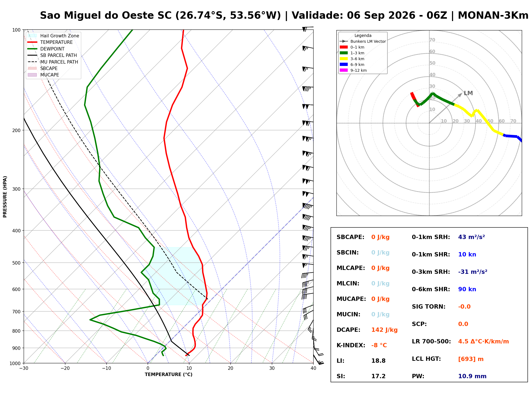The height and width of the screenshot is (393, 532).
Task: Click the yellow 3–6 km legend swatch
Action: 344,59
